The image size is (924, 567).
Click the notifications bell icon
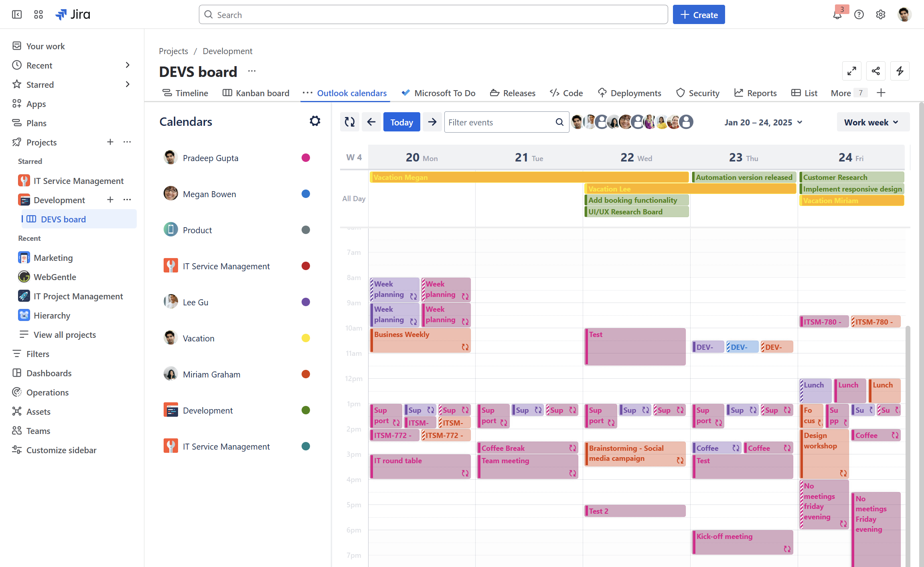point(837,15)
